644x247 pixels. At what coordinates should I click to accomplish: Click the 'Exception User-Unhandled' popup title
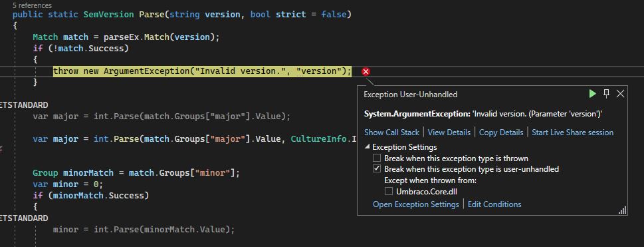click(x=410, y=95)
